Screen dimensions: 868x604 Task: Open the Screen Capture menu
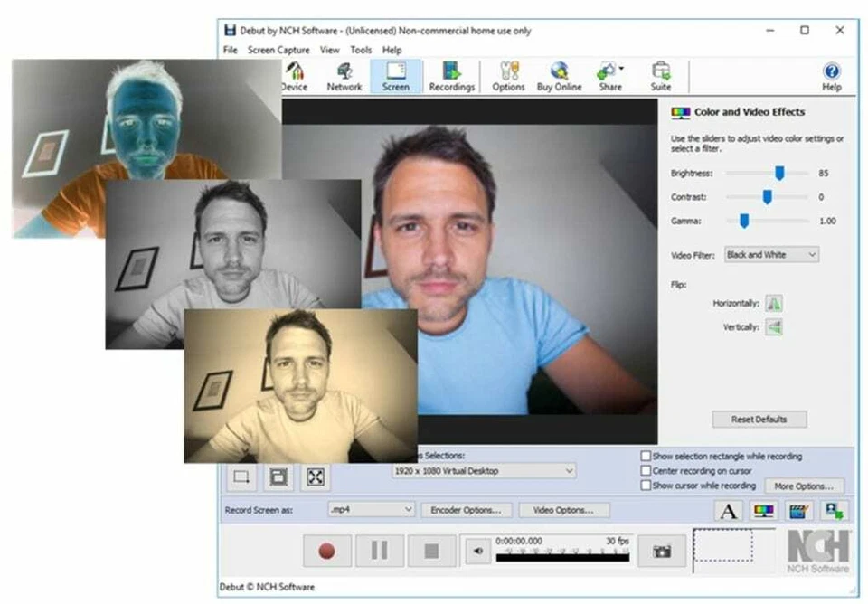pos(278,50)
